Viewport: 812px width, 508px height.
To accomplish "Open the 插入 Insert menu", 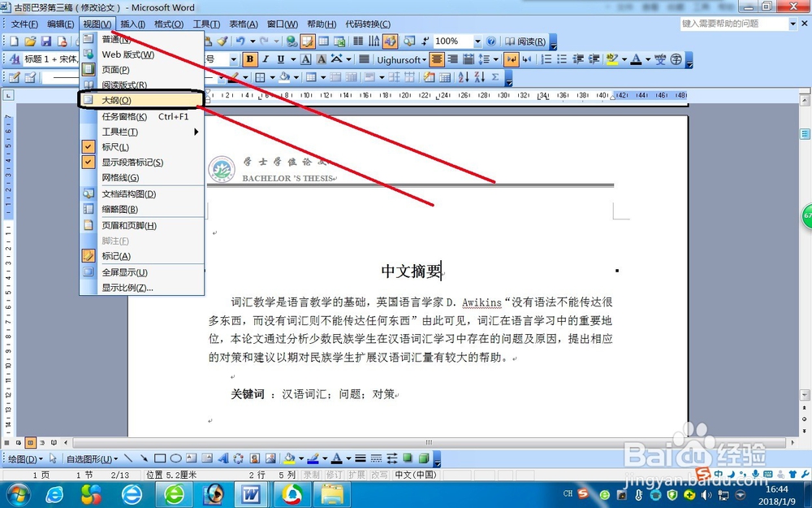I will (x=132, y=24).
